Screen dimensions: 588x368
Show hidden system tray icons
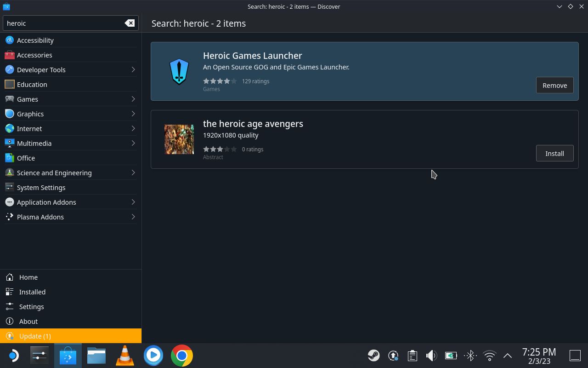(508, 356)
